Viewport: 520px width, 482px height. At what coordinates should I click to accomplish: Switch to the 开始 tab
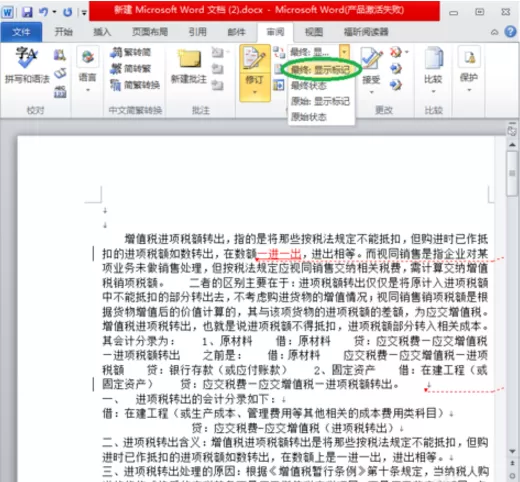(63, 32)
